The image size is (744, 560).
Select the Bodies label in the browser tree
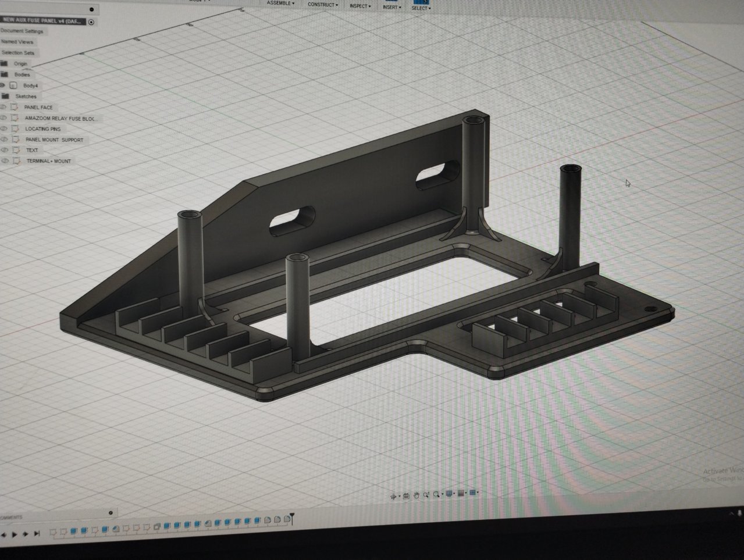(22, 74)
